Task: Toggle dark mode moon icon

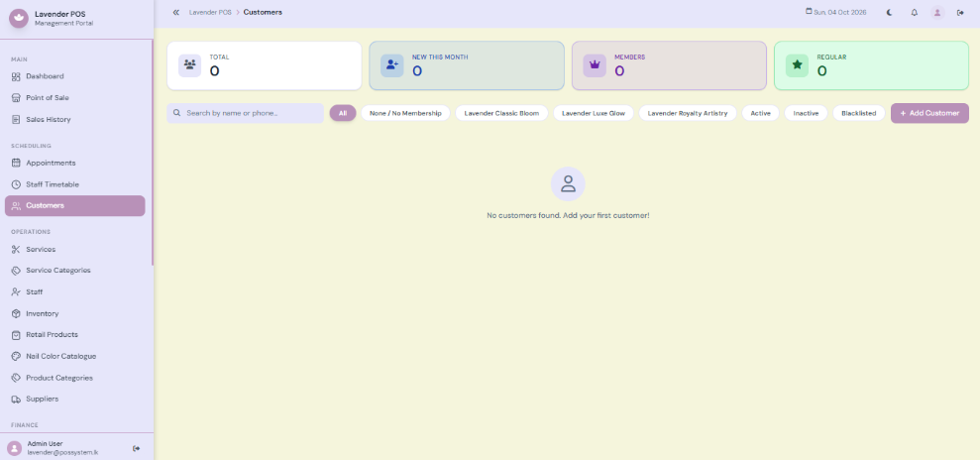Action: pos(890,13)
